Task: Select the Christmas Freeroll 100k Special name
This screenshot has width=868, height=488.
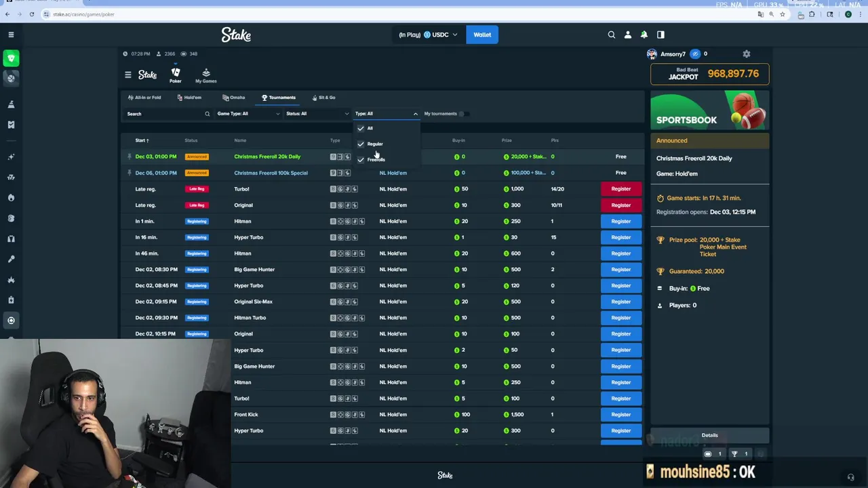Action: point(271,173)
